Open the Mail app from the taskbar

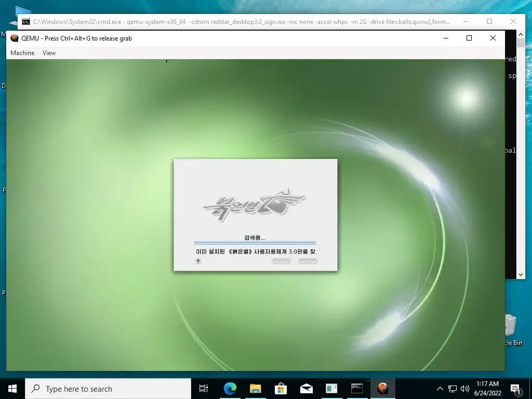click(x=306, y=389)
